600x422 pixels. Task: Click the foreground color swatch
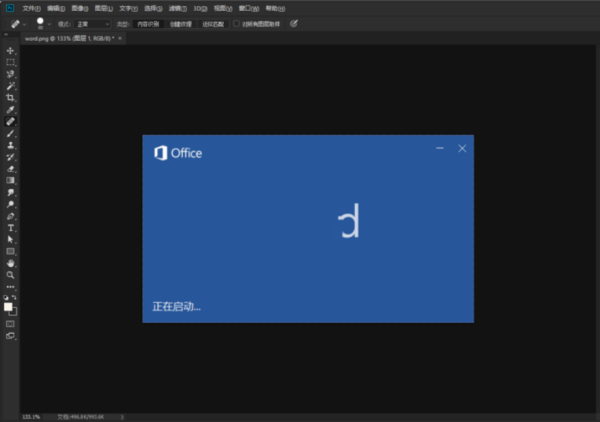[x=8, y=307]
